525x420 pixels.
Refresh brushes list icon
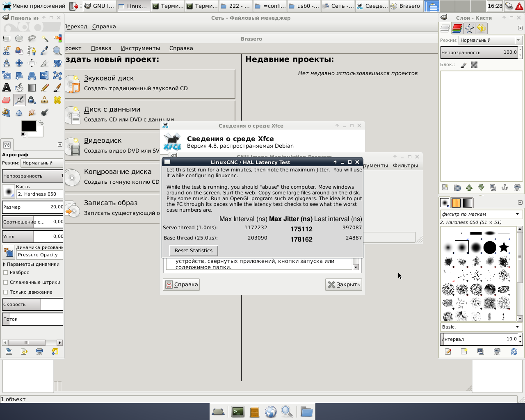coord(514,352)
